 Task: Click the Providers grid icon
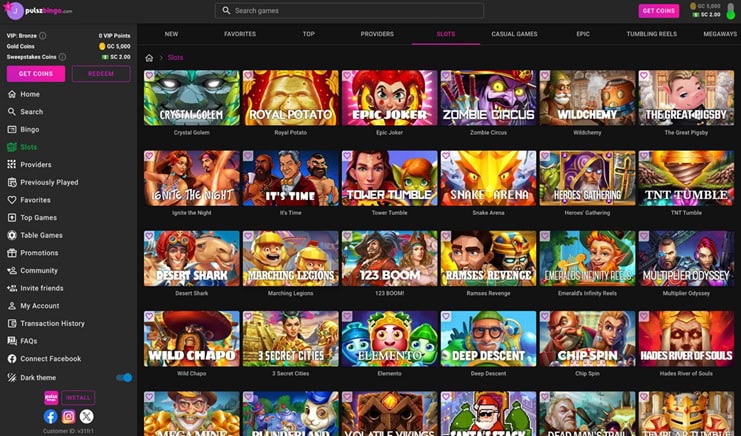(x=12, y=164)
